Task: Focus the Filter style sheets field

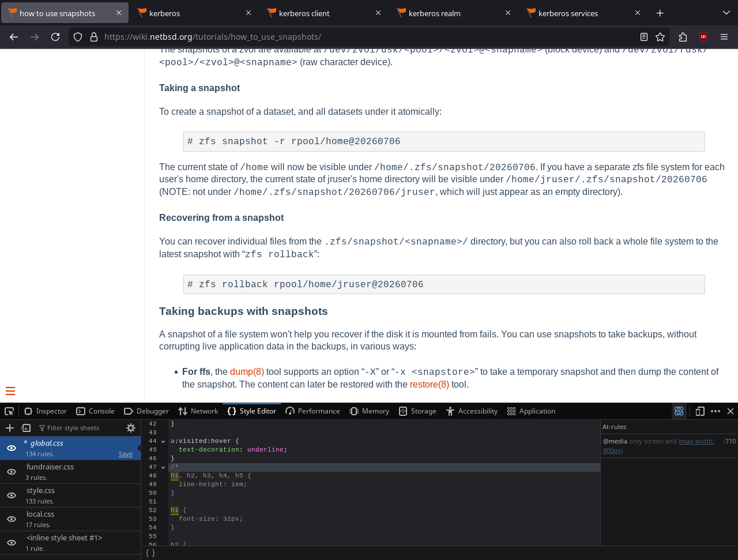Action: point(78,428)
